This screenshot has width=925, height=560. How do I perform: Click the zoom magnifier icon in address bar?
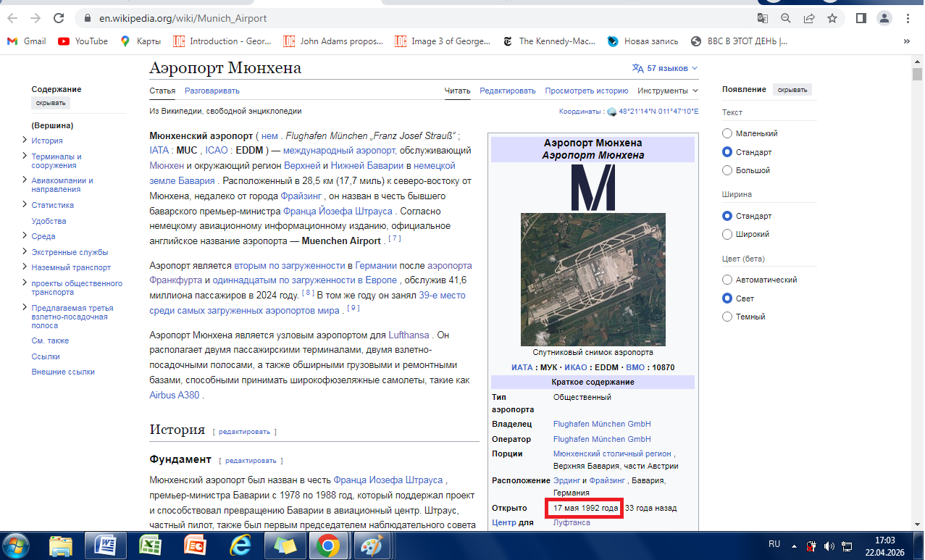pos(786,18)
